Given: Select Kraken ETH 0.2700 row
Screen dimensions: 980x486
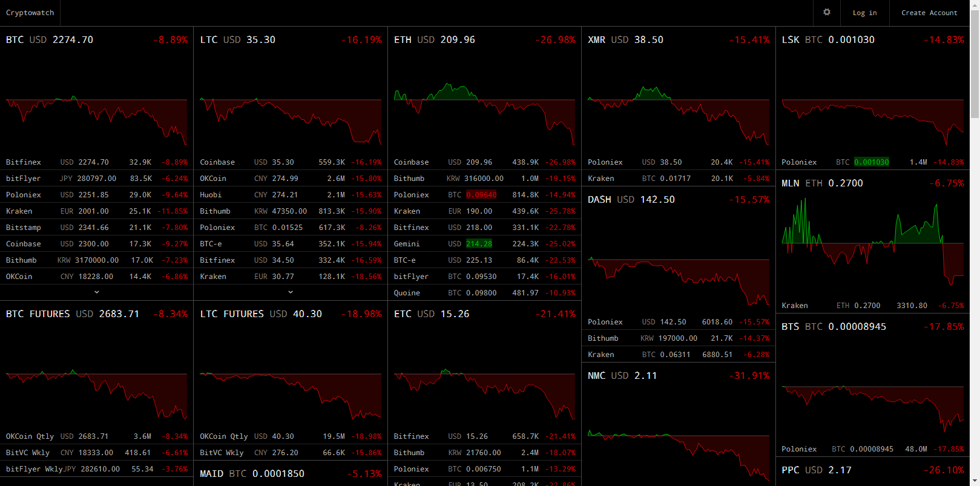Looking at the screenshot, I should pos(873,306).
